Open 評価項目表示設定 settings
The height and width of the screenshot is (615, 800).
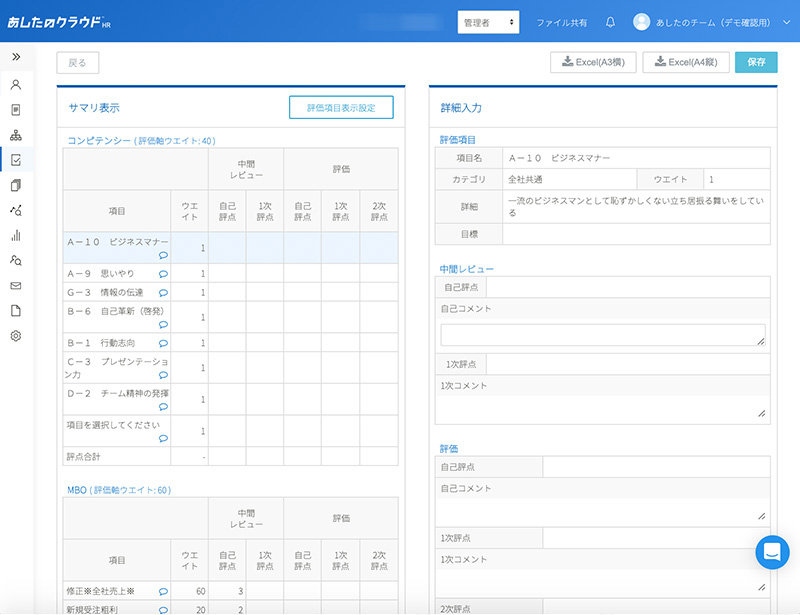341,108
